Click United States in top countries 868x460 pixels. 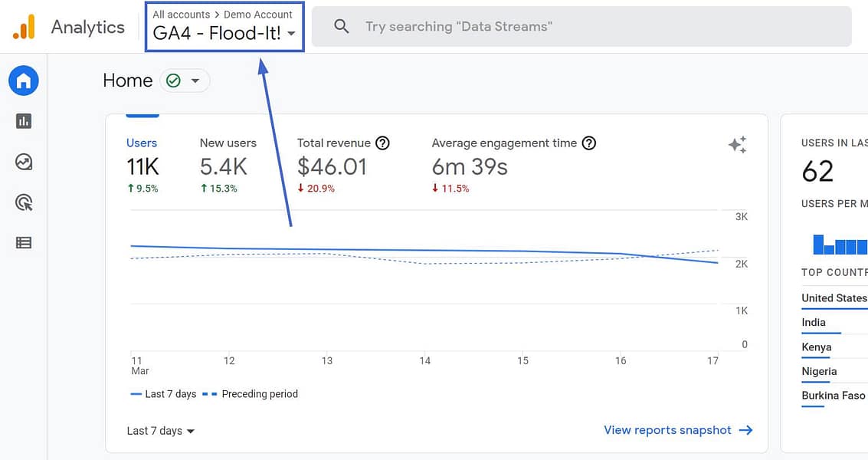click(834, 298)
